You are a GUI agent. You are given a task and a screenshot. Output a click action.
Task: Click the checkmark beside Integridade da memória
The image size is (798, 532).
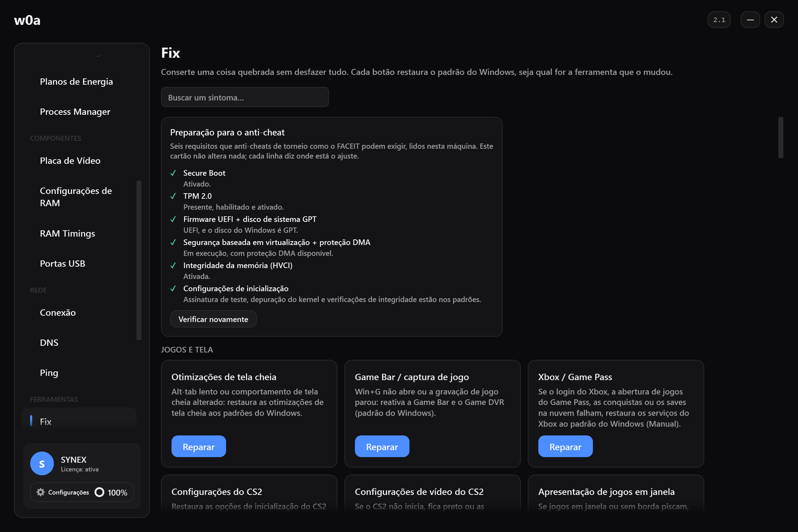[x=173, y=265]
